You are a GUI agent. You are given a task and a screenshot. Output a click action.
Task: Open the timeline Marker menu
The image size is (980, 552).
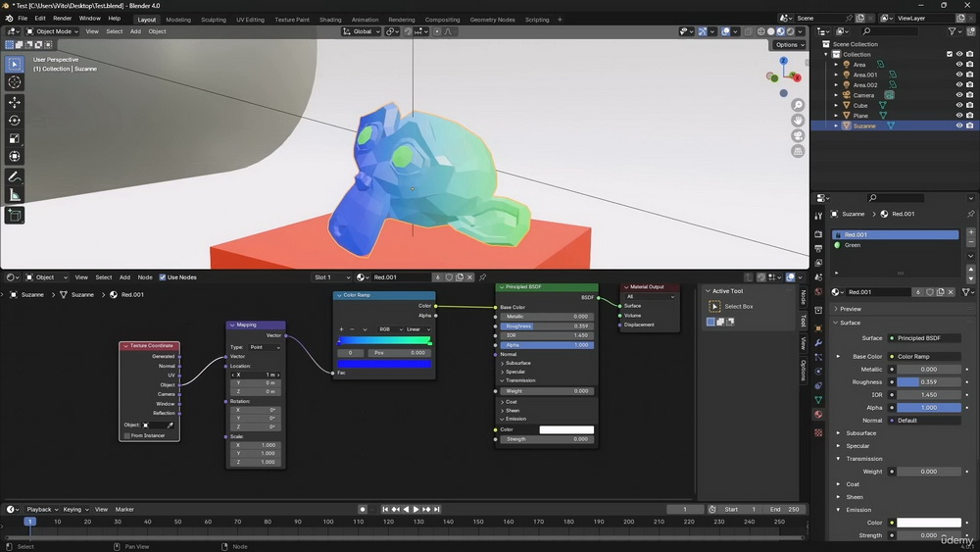click(x=124, y=510)
